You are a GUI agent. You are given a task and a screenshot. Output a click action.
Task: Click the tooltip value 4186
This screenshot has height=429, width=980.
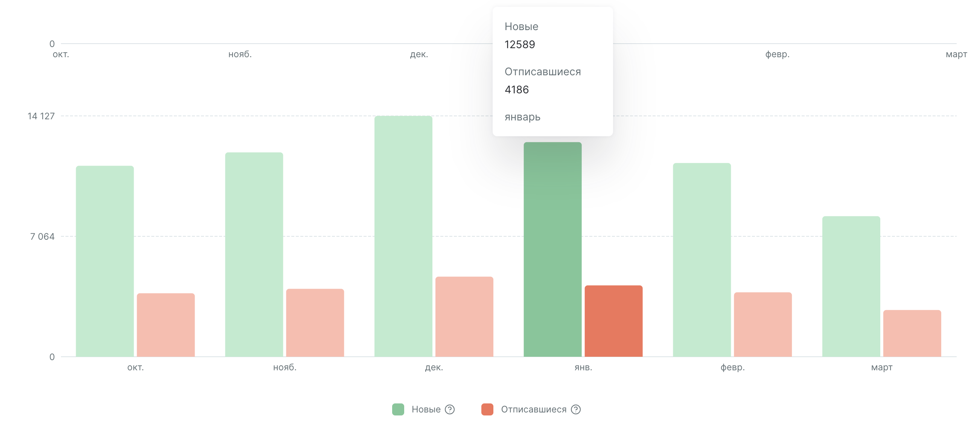(x=517, y=90)
